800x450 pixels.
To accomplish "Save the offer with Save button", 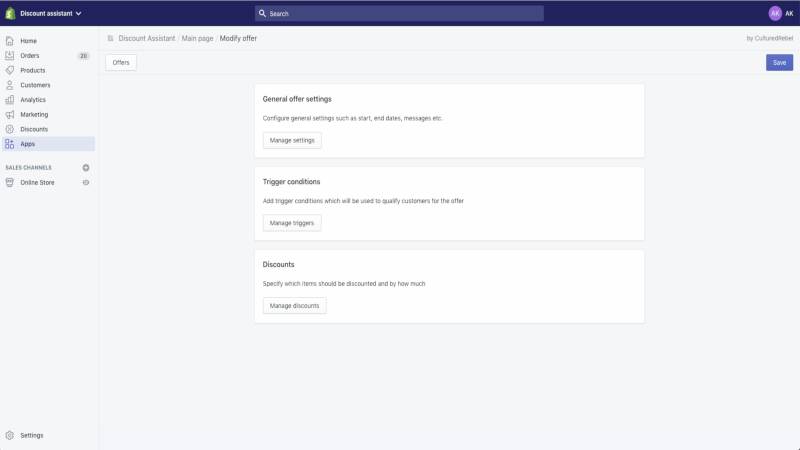I will pos(779,63).
